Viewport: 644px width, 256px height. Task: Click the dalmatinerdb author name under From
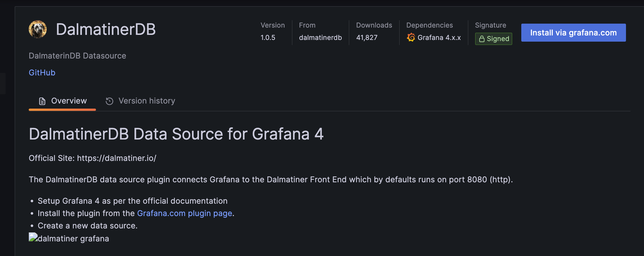coord(321,37)
